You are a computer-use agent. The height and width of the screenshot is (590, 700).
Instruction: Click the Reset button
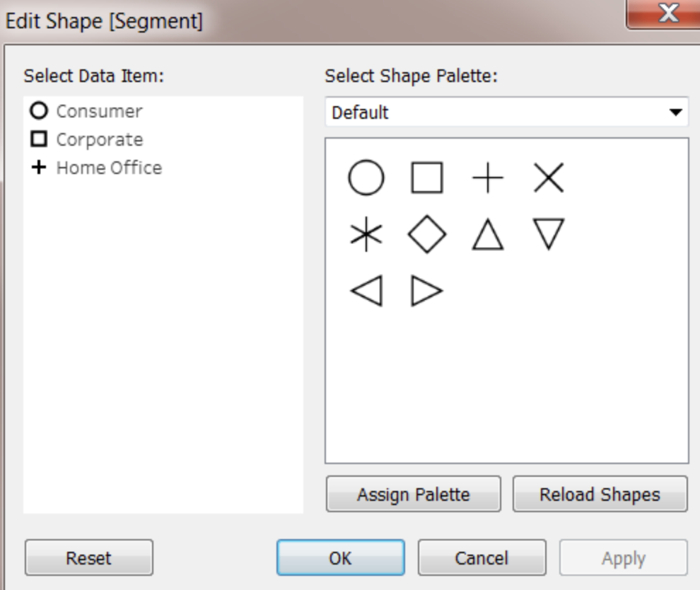89,558
